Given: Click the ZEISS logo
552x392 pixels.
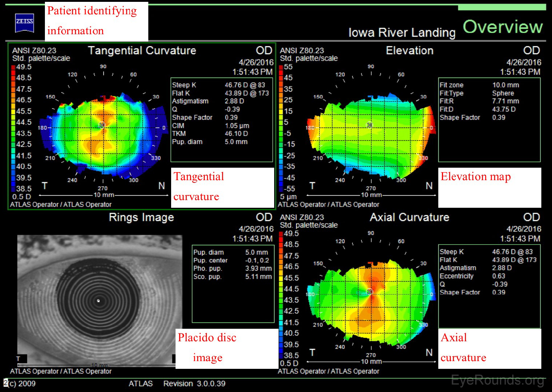Looking at the screenshot, I should click(25, 22).
